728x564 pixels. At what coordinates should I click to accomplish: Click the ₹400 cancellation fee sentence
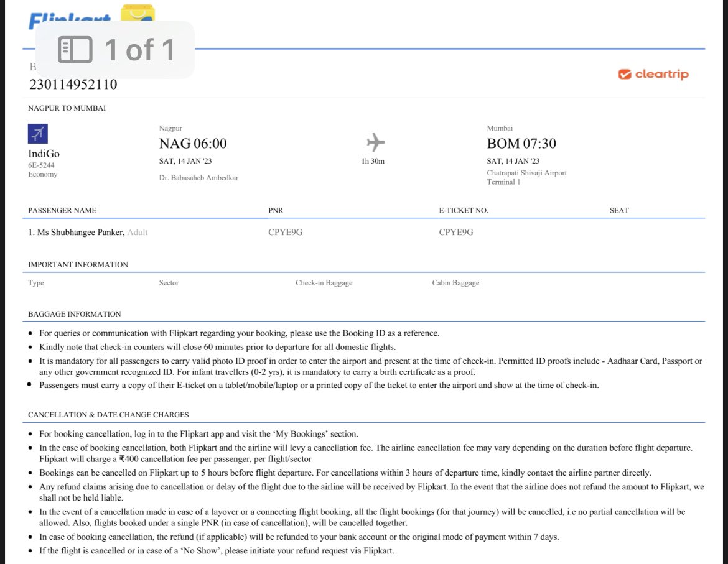click(175, 459)
